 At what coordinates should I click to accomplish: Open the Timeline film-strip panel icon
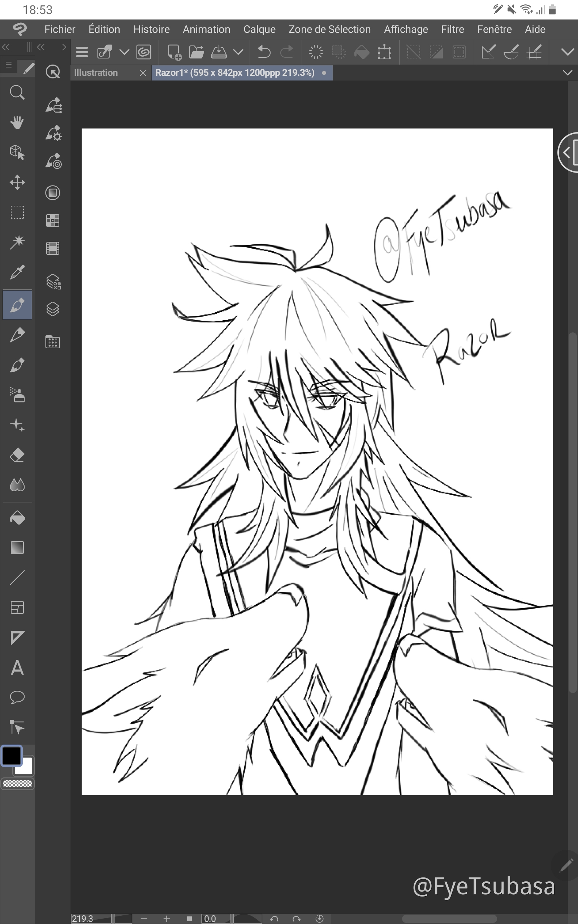(x=53, y=248)
